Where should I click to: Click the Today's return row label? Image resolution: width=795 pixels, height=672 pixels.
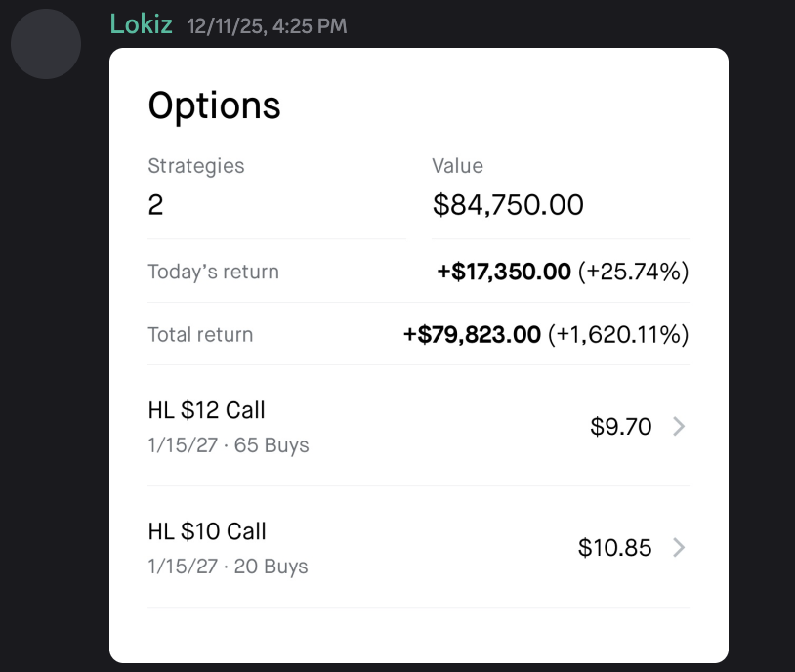(x=214, y=272)
